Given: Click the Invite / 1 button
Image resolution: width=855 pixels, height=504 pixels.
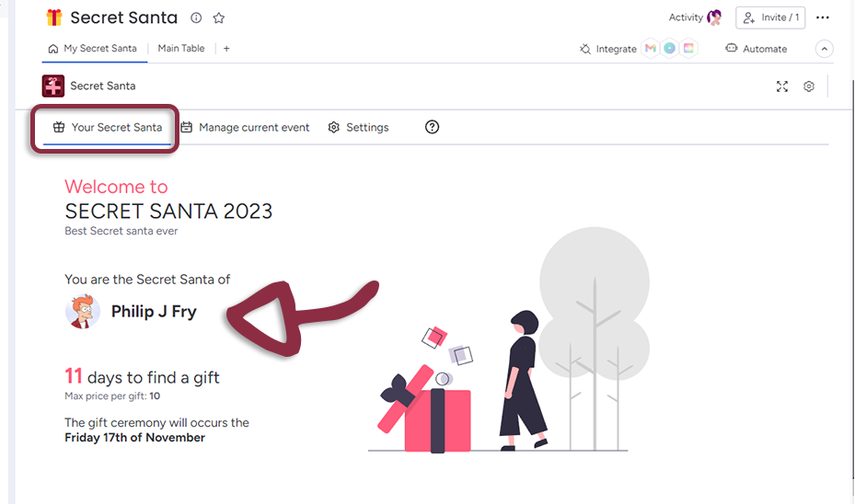Looking at the screenshot, I should tap(771, 17).
